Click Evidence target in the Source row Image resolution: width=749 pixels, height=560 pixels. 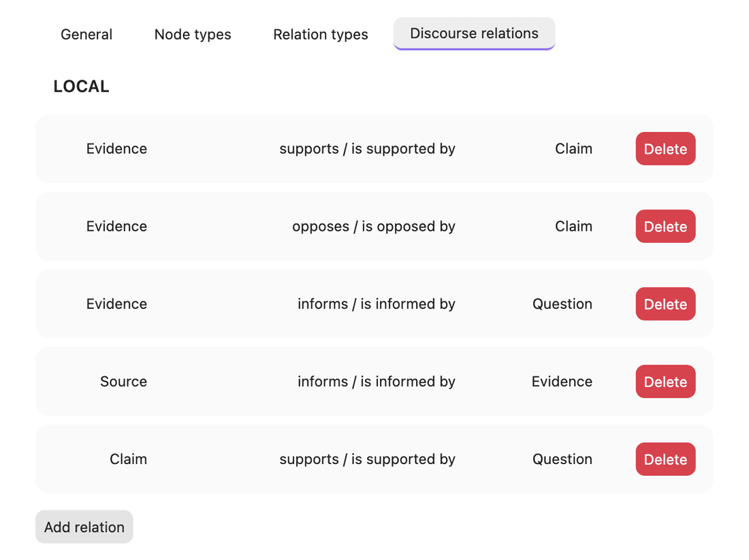pyautogui.click(x=562, y=382)
